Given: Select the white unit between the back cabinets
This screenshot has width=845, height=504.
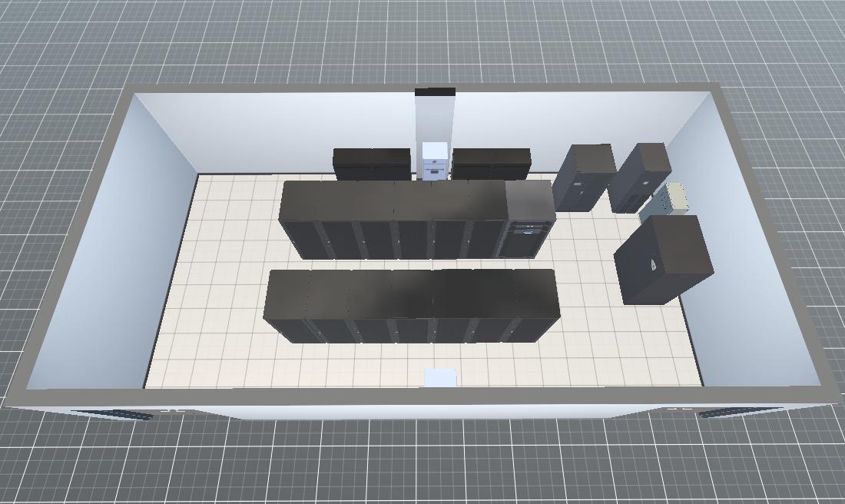Looking at the screenshot, I should click(435, 161).
